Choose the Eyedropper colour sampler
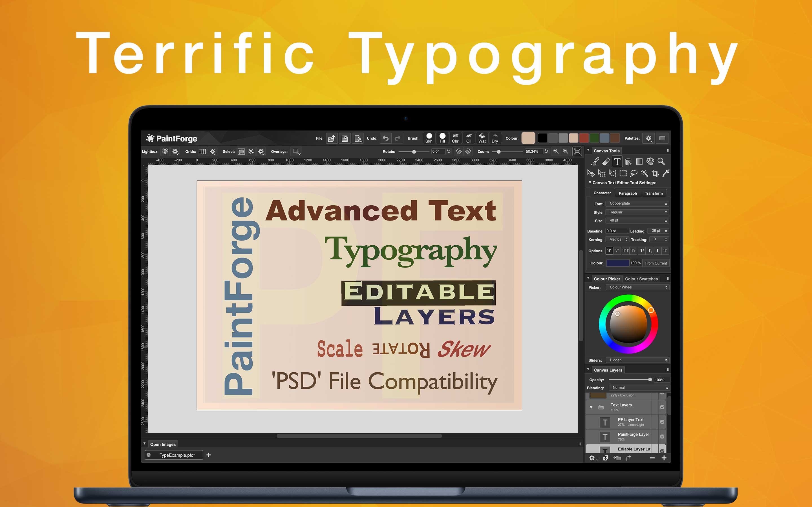This screenshot has height=507, width=812. (x=666, y=173)
